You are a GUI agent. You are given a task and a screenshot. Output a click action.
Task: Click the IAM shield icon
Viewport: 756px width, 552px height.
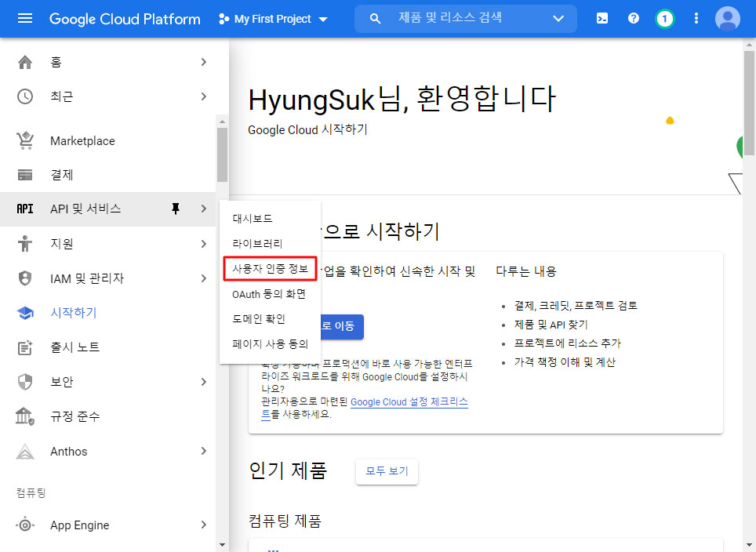[25, 278]
